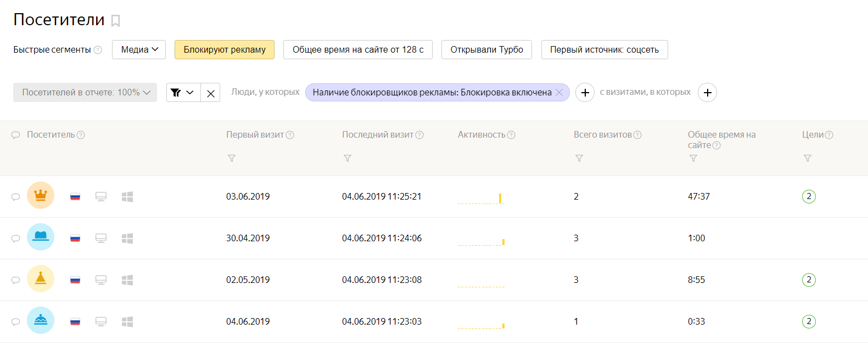The image size is (868, 346).
Task: Open the blue cake avatar visitor profile
Action: 41,320
